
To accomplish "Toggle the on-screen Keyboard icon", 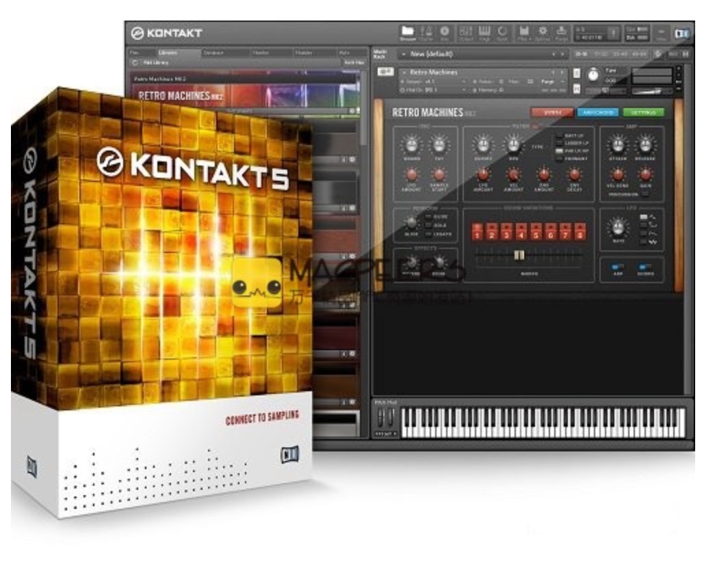I will coord(484,33).
